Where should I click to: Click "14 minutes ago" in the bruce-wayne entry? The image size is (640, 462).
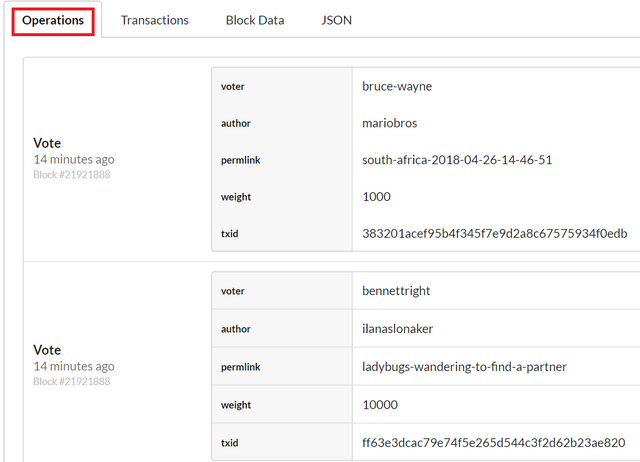point(73,160)
